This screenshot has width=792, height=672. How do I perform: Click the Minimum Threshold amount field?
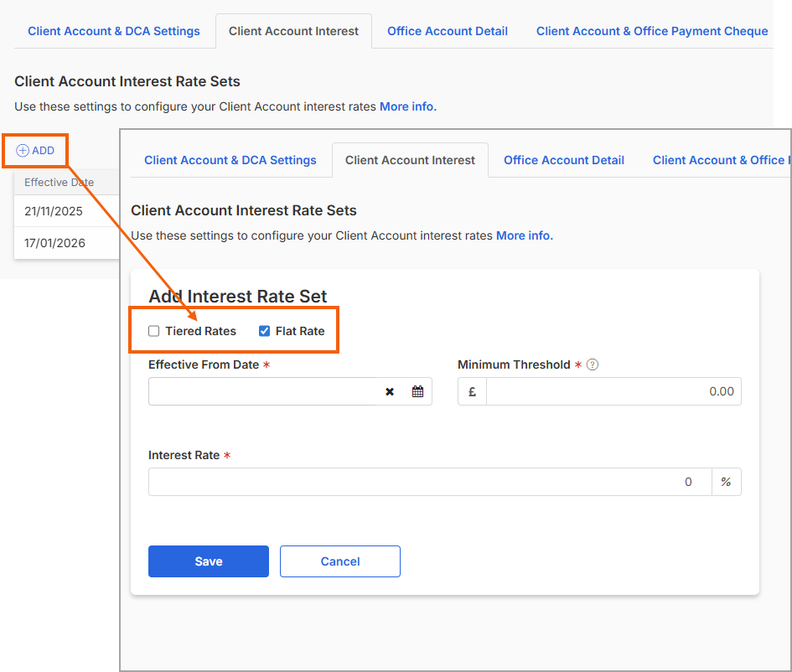(x=613, y=391)
